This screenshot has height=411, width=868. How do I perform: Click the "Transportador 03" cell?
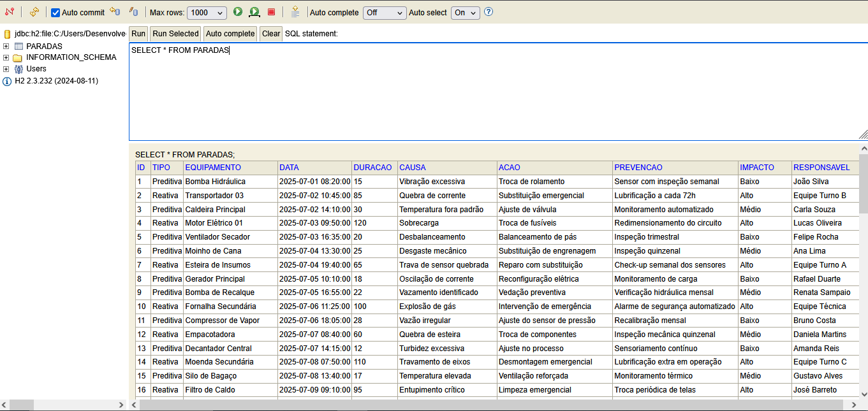click(x=230, y=196)
